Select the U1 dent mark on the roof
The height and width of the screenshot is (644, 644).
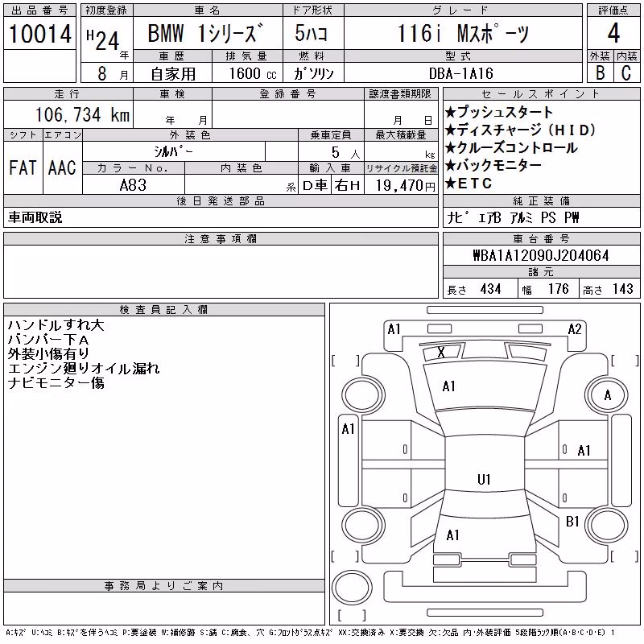click(x=485, y=479)
